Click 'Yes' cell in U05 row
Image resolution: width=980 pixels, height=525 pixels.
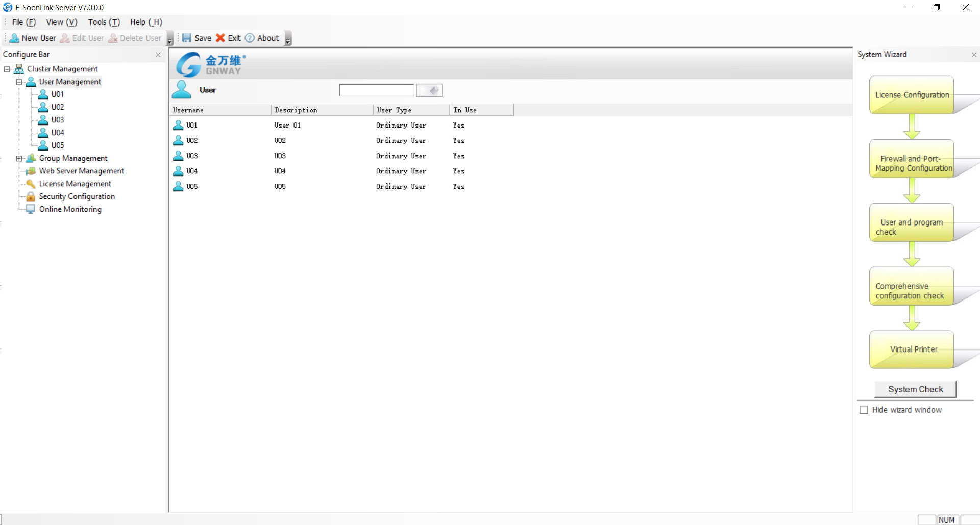458,187
